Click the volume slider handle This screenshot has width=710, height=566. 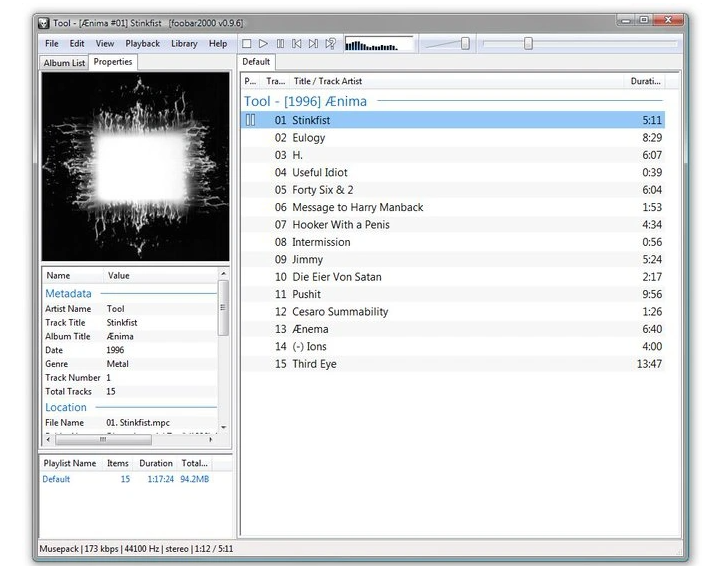click(x=465, y=43)
